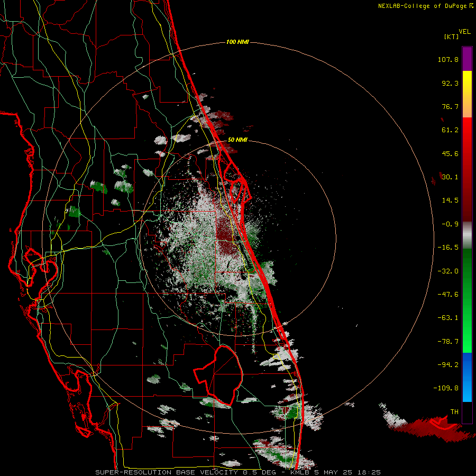Select the -63.1 scale value
Screen dimensions: 476x476
[448, 318]
